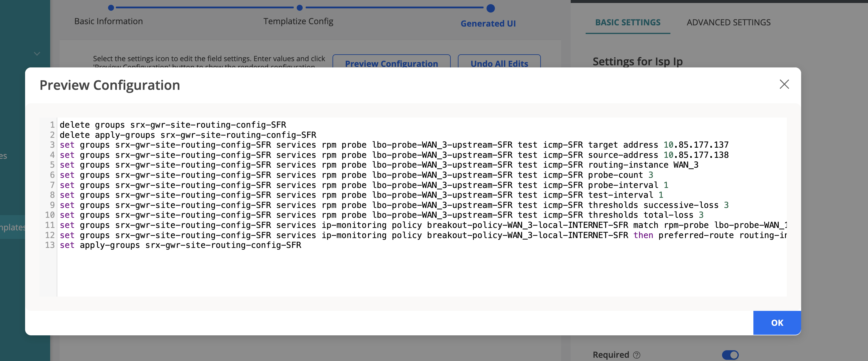Click the line containing source-address 10.85.177.138
The width and height of the screenshot is (868, 361).
tap(394, 155)
